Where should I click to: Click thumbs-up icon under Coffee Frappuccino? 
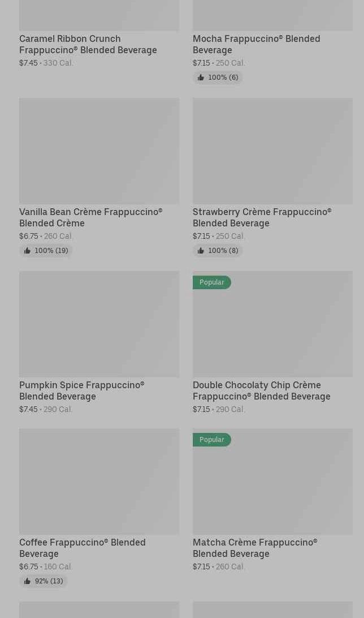(27, 581)
